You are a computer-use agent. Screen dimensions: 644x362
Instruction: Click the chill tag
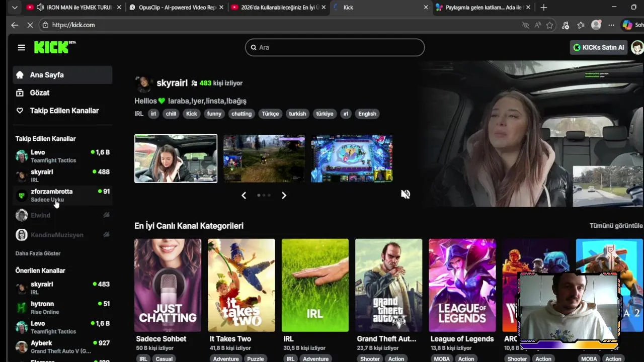point(171,114)
